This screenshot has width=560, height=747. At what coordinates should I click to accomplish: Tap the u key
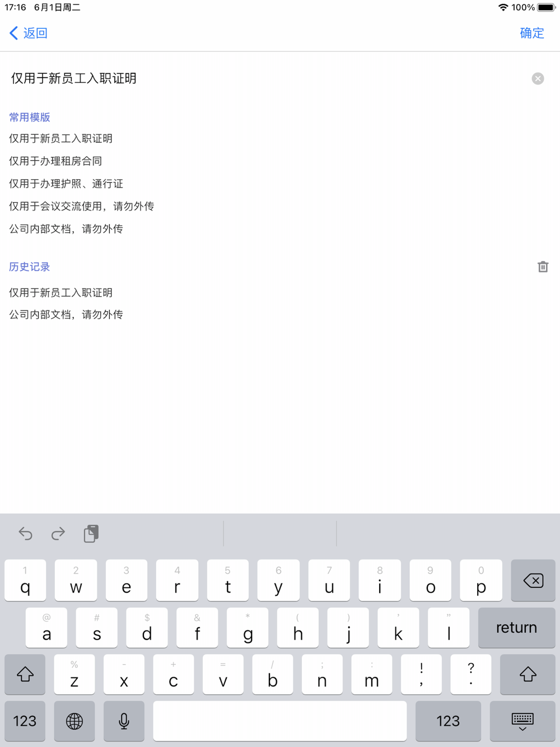329,580
